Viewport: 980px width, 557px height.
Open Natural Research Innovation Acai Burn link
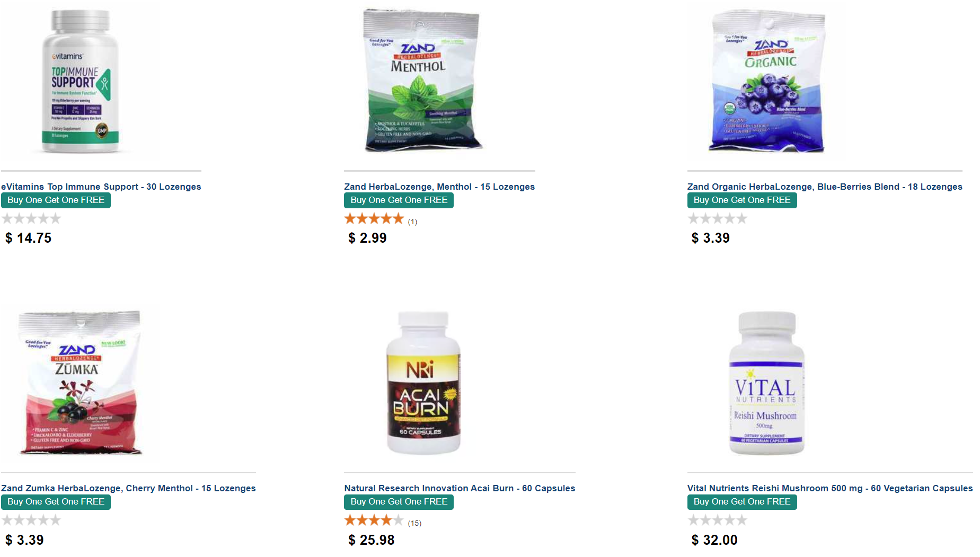460,488
